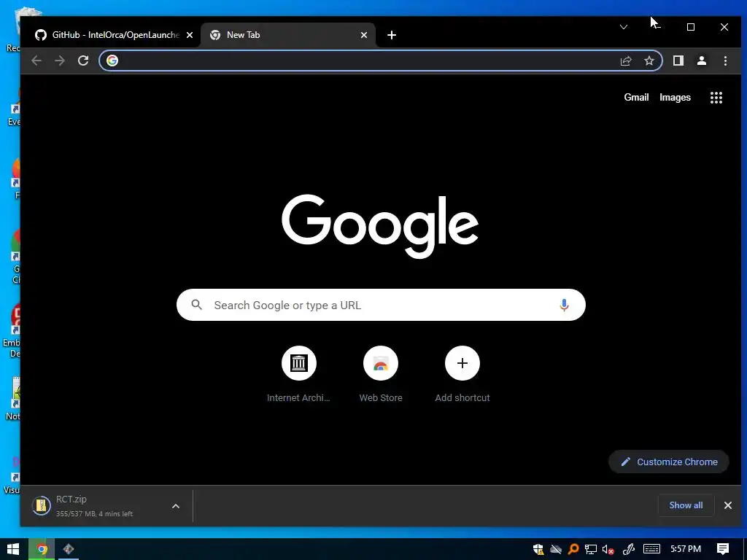Viewport: 747px width, 560px height.
Task: Click the second taskbar app icon
Action: coord(69,549)
